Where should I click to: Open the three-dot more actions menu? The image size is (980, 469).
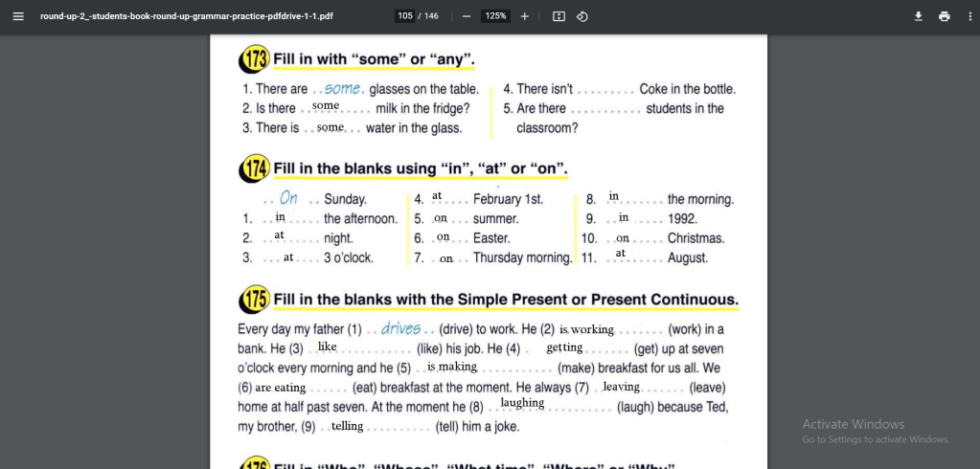(x=969, y=16)
